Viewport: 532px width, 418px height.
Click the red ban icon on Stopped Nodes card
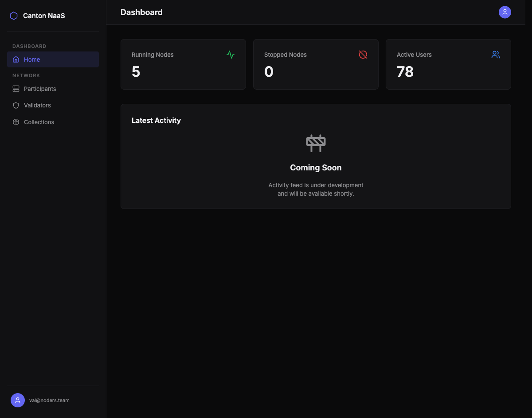pyautogui.click(x=363, y=55)
